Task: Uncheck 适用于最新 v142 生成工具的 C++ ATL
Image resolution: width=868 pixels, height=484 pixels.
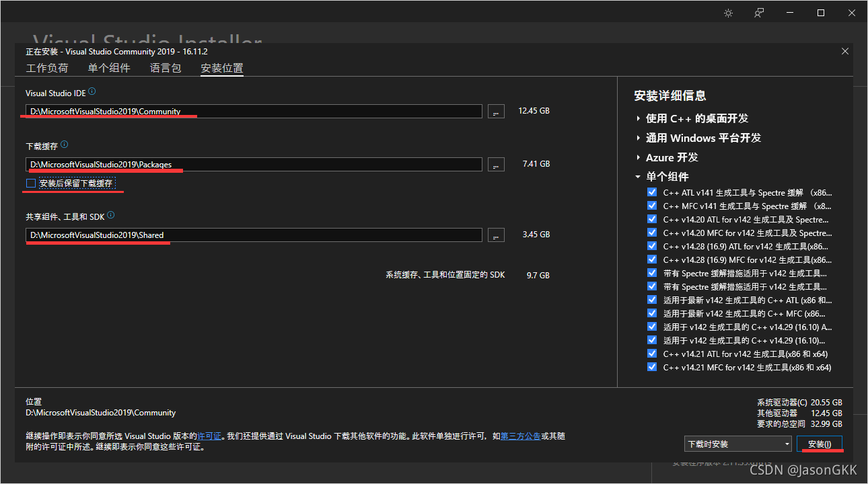Action: coord(651,300)
